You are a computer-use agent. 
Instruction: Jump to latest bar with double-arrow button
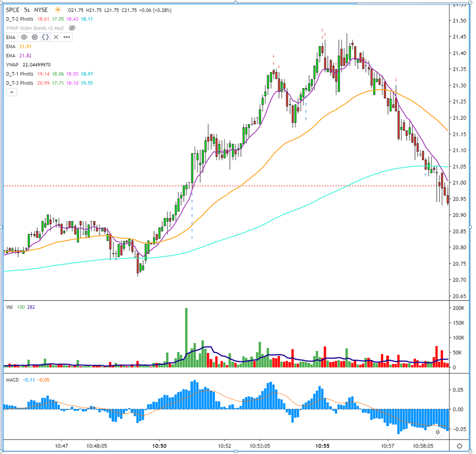click(x=438, y=432)
